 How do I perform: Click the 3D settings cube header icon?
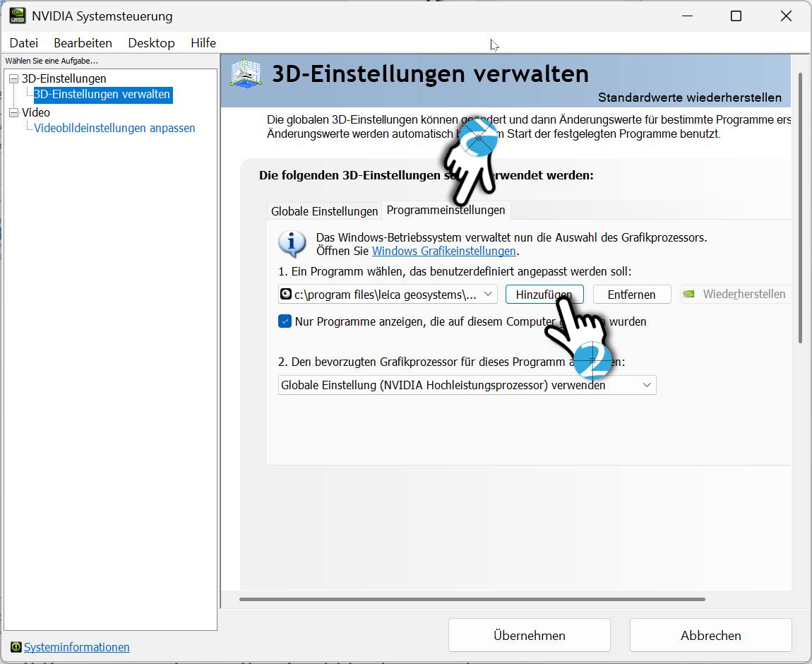(x=246, y=73)
